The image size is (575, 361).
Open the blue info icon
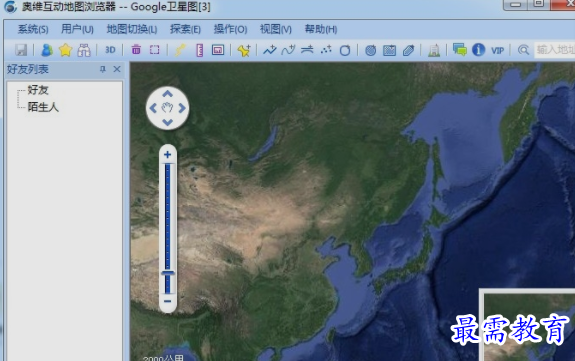tap(479, 50)
